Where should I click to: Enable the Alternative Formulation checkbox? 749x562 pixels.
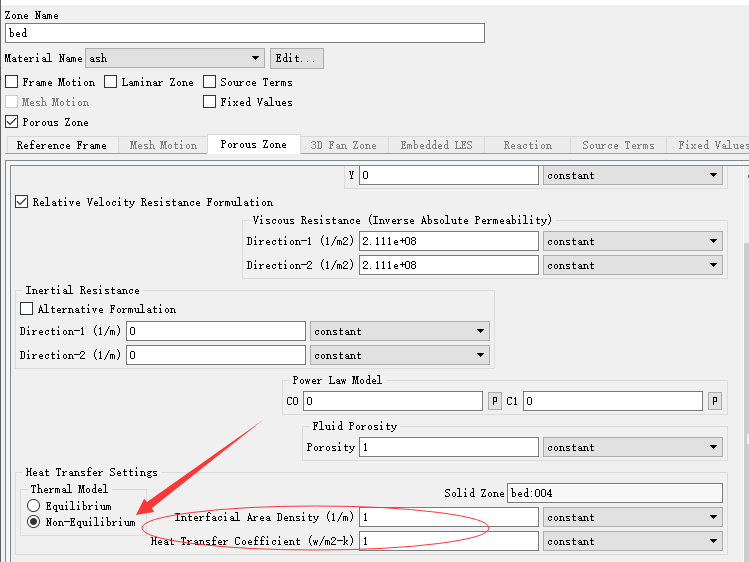tap(27, 308)
